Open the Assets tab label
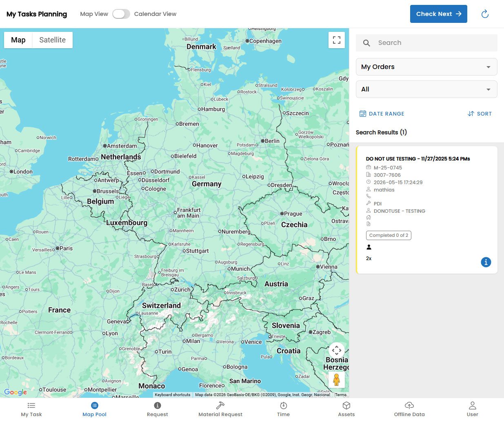Viewport: 504px width, 421px height. (346, 414)
